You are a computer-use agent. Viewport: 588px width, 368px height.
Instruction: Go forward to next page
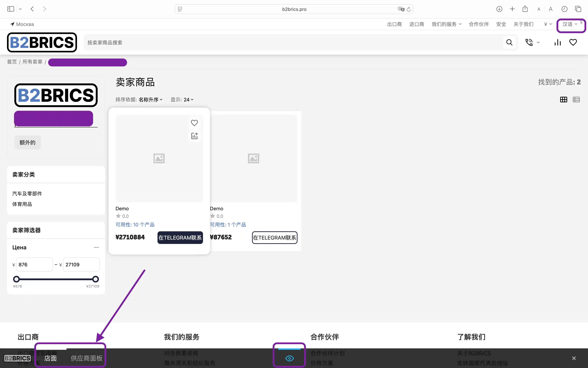tap(44, 9)
